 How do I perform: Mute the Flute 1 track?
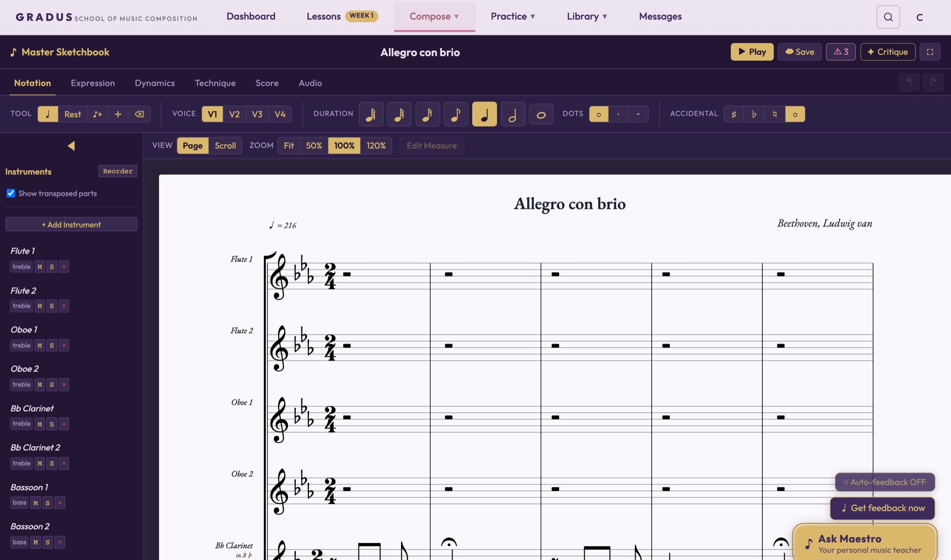40,267
